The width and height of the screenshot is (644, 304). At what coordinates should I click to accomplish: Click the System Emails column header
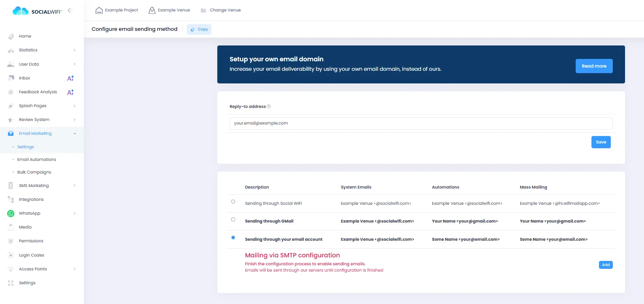[356, 187]
